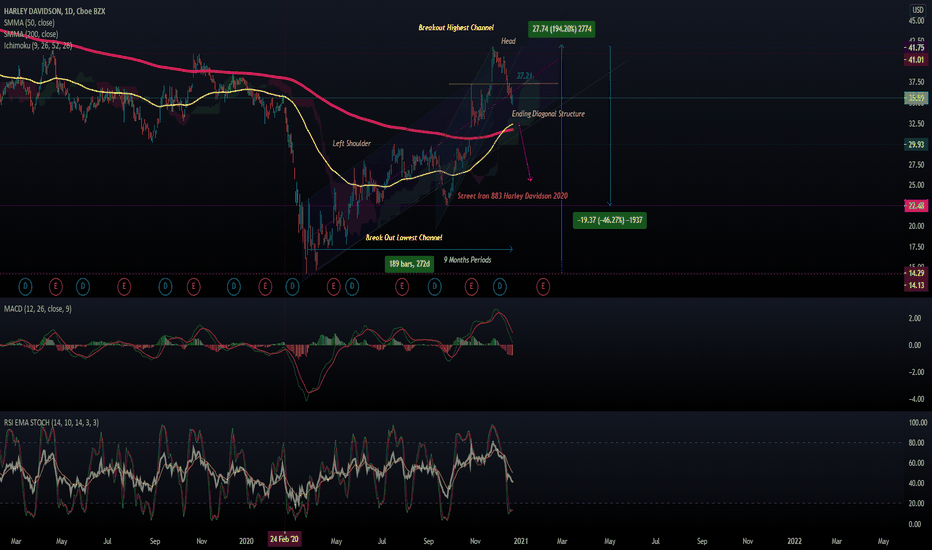
Task: Click 27.50 on the price axis
Action: [917, 165]
